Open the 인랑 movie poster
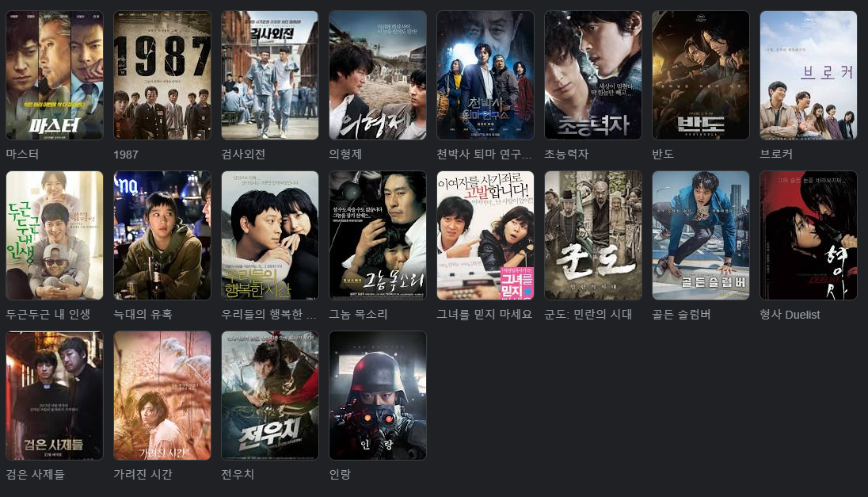 coord(378,396)
